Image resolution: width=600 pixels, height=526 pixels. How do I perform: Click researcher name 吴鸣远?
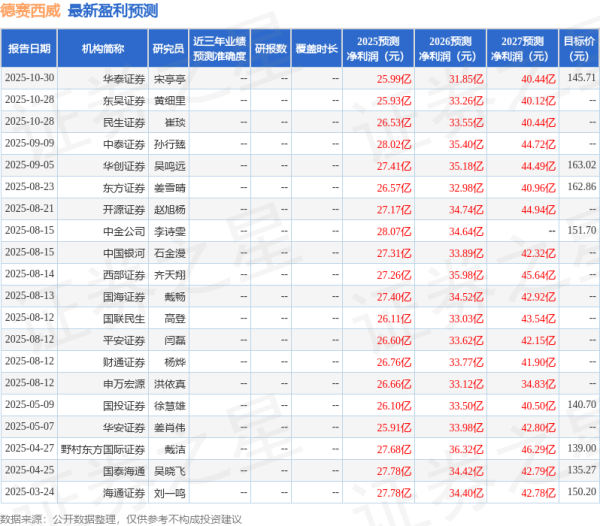[x=170, y=166]
